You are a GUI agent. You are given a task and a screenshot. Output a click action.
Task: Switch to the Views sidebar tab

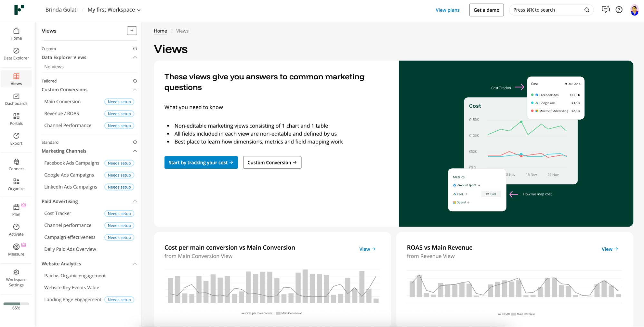16,79
